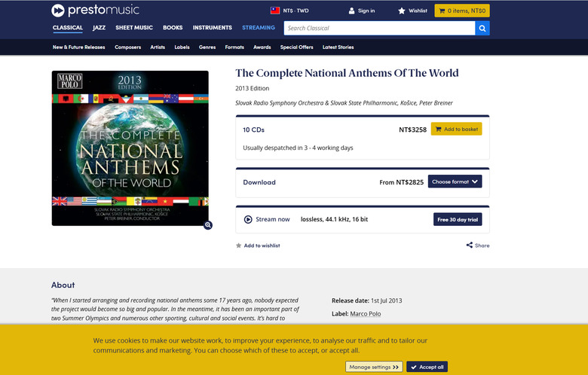The width and height of the screenshot is (588, 375).
Task: Click the About heading
Action: [x=63, y=285]
